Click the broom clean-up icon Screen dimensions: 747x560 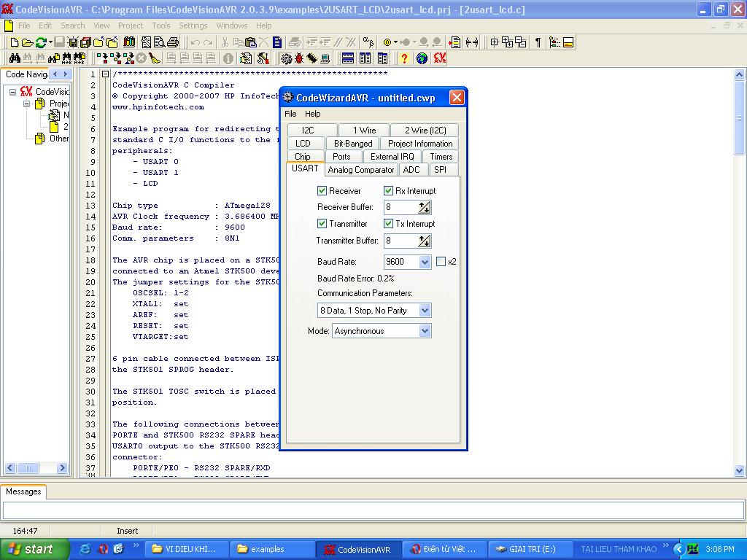click(155, 58)
